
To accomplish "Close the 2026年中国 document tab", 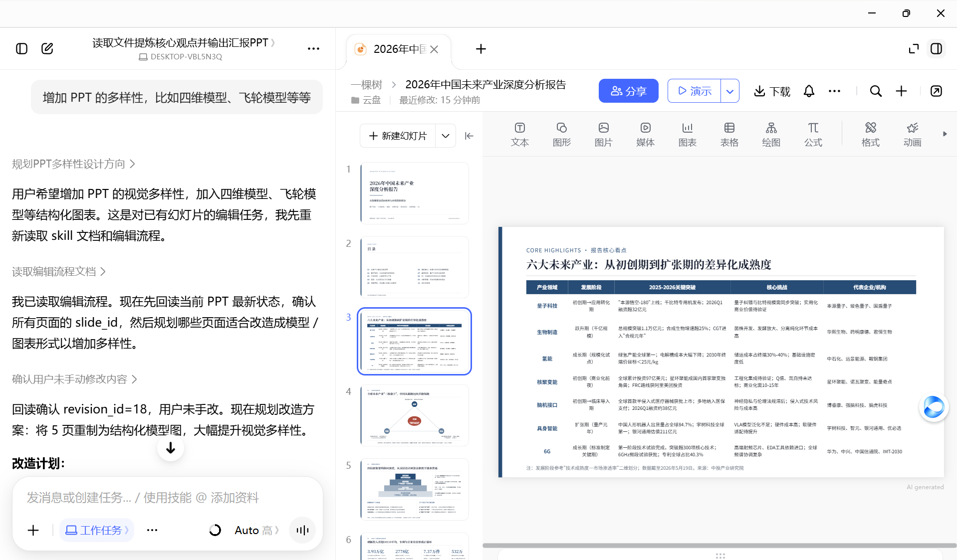I will 434,49.
